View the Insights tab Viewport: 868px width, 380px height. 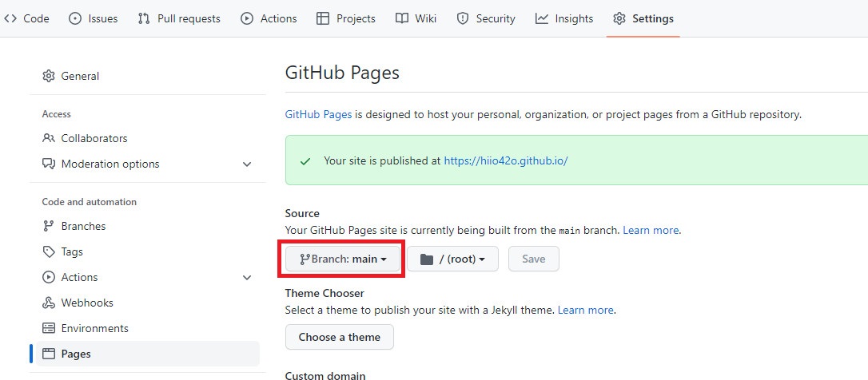pyautogui.click(x=564, y=18)
